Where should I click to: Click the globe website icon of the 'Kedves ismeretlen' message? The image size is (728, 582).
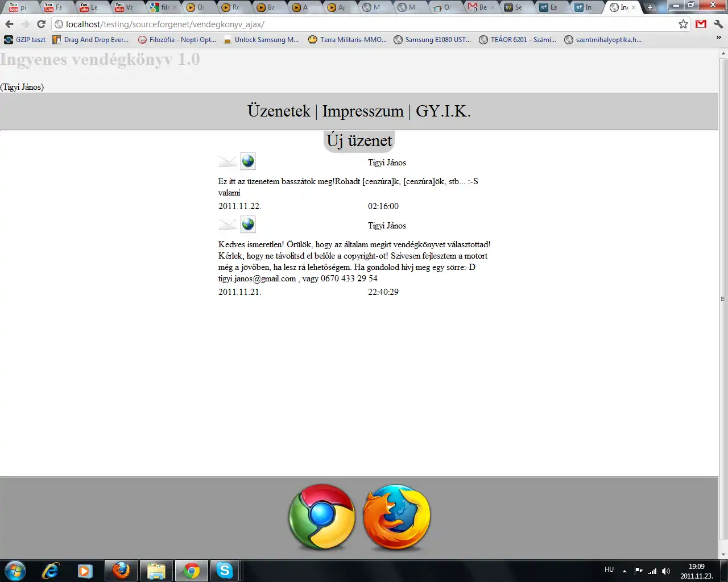click(x=248, y=225)
